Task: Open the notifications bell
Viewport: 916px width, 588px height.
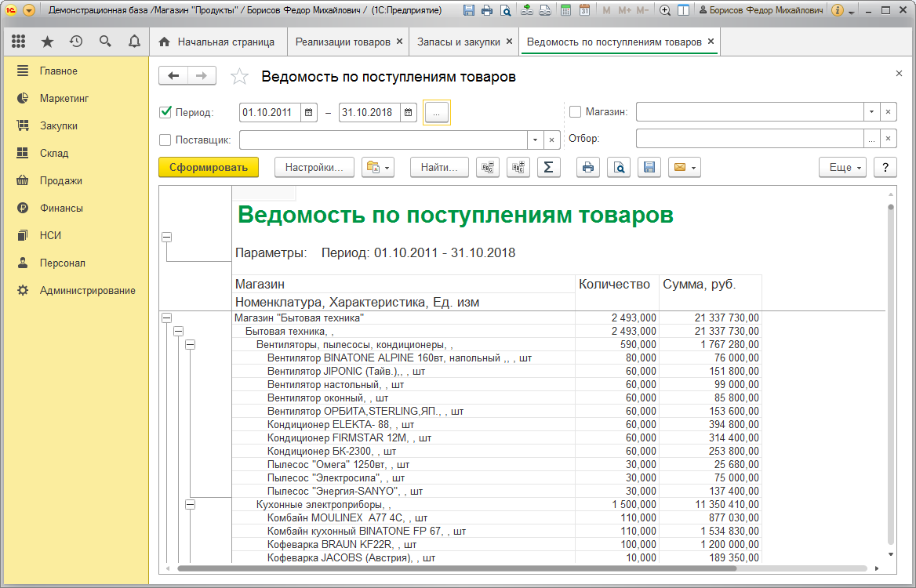Action: click(134, 42)
